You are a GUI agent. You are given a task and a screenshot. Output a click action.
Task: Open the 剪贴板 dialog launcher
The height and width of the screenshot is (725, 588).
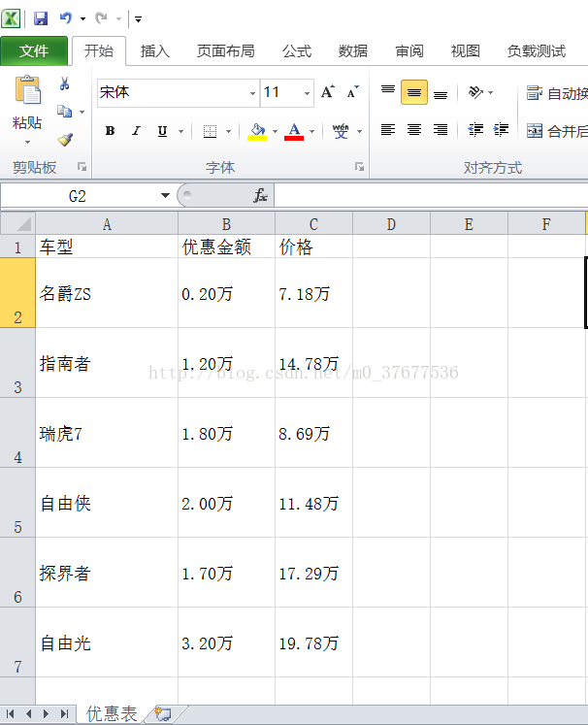click(82, 167)
